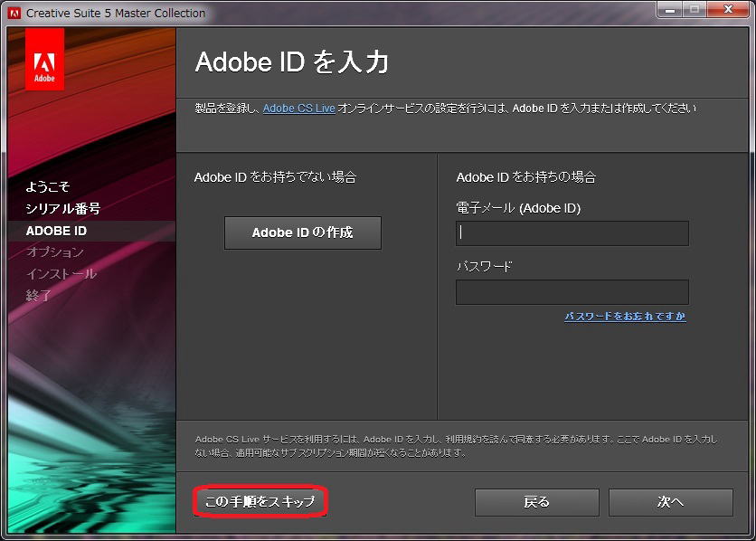Click the 'パスワード' field label
Image resolution: width=756 pixels, height=541 pixels.
tap(484, 267)
